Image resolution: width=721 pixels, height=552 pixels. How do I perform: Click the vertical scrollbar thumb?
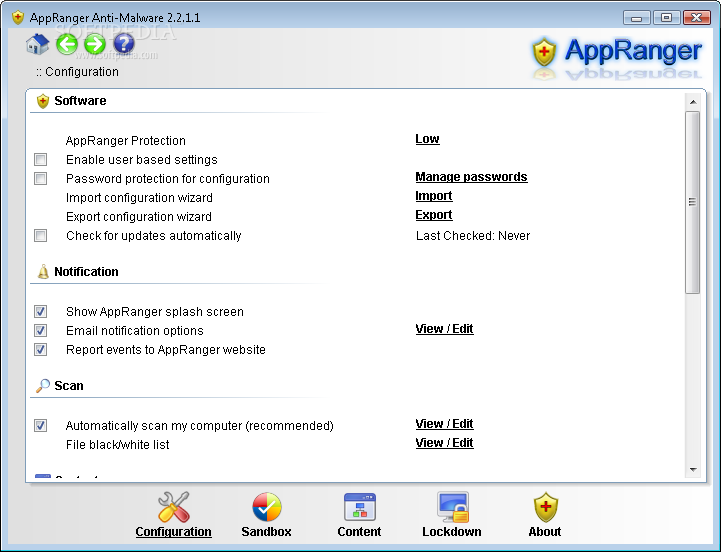click(x=692, y=202)
